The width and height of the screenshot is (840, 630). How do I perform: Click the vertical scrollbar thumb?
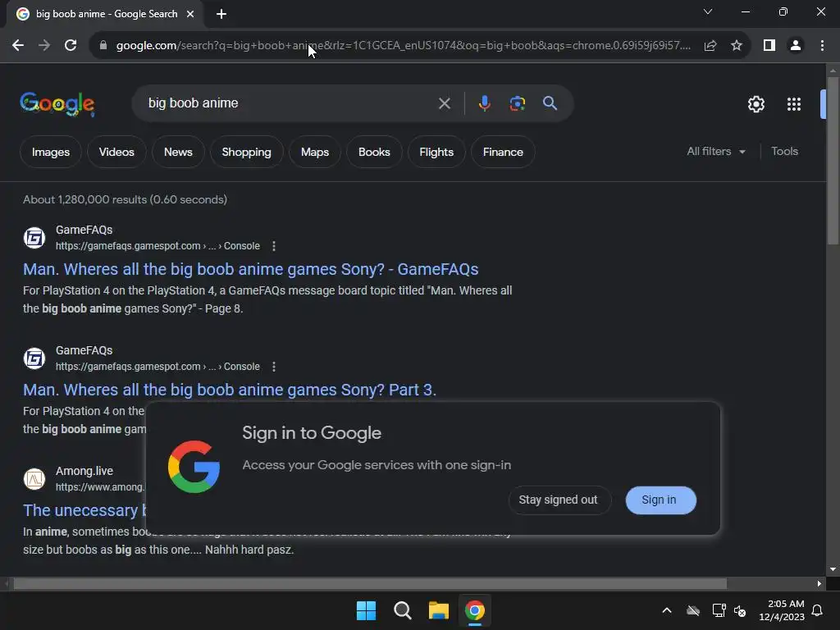point(833,161)
